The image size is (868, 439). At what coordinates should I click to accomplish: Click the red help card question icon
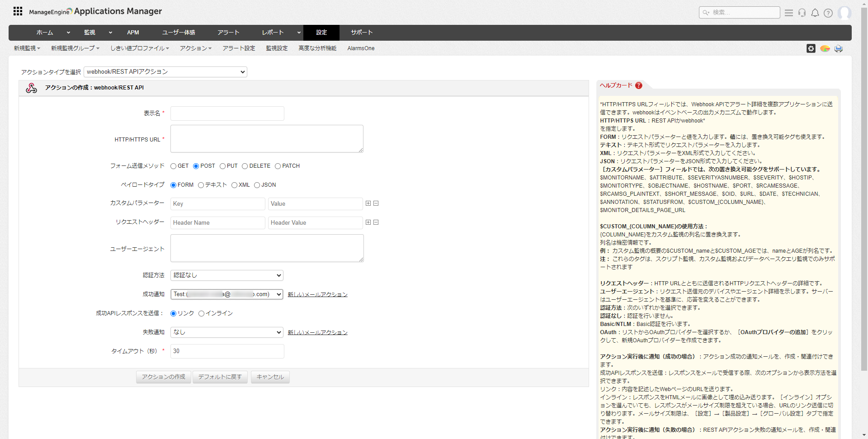(639, 85)
